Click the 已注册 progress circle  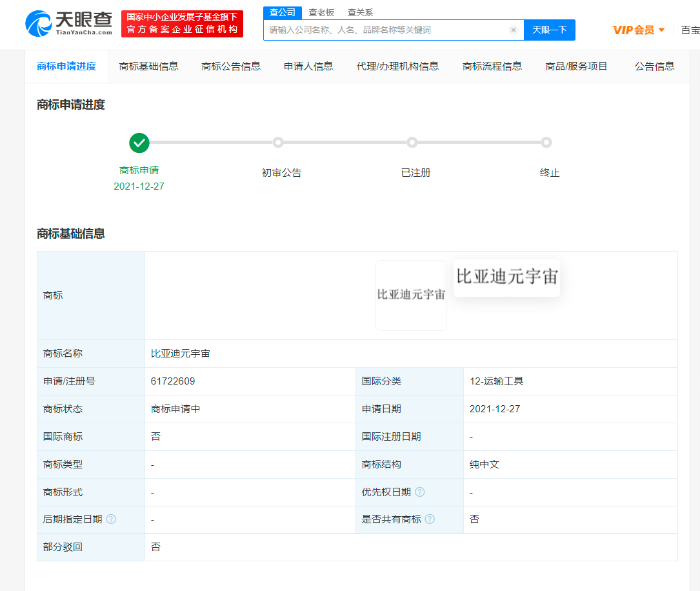click(x=412, y=143)
